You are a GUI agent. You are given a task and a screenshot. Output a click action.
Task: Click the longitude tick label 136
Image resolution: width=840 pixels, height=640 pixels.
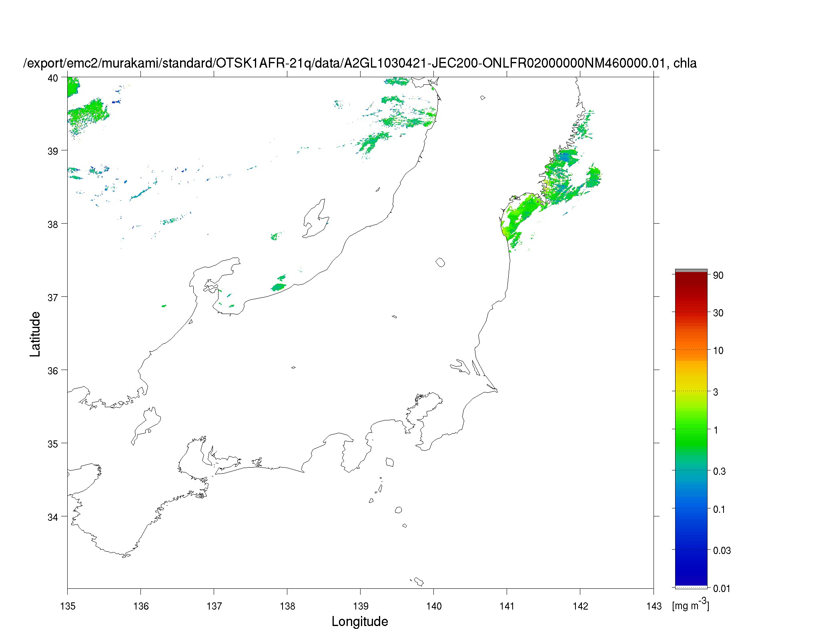pyautogui.click(x=141, y=606)
